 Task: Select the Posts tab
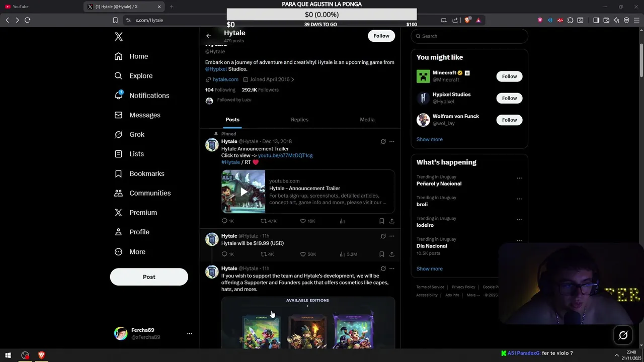point(232,120)
